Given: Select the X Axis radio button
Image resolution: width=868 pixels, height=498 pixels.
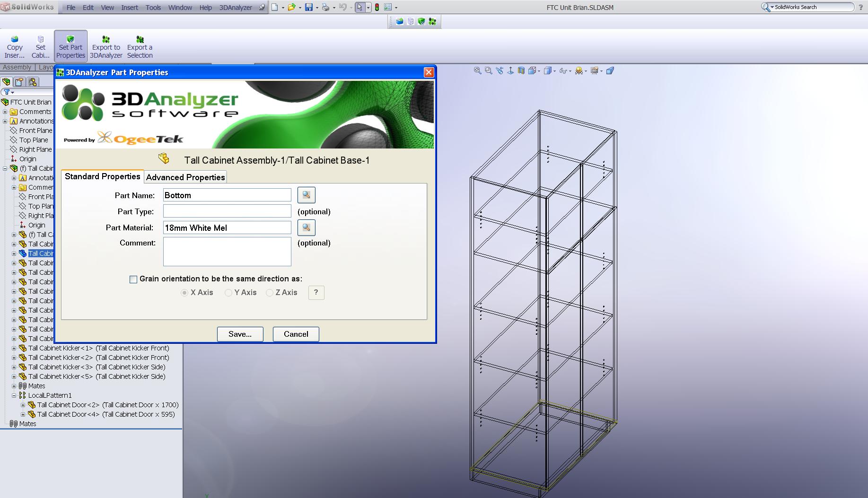Looking at the screenshot, I should tap(184, 293).
